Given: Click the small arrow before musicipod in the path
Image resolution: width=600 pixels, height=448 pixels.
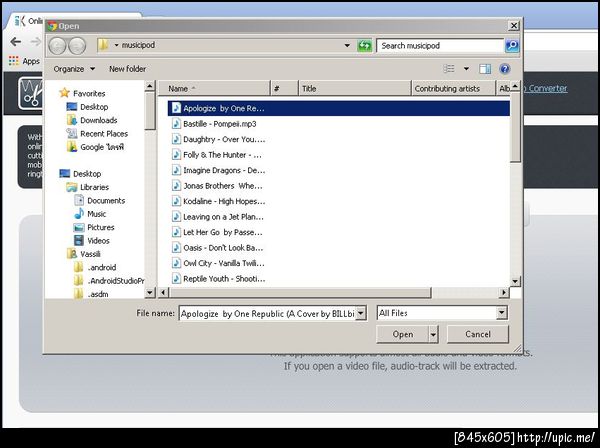Looking at the screenshot, I should coord(116,45).
